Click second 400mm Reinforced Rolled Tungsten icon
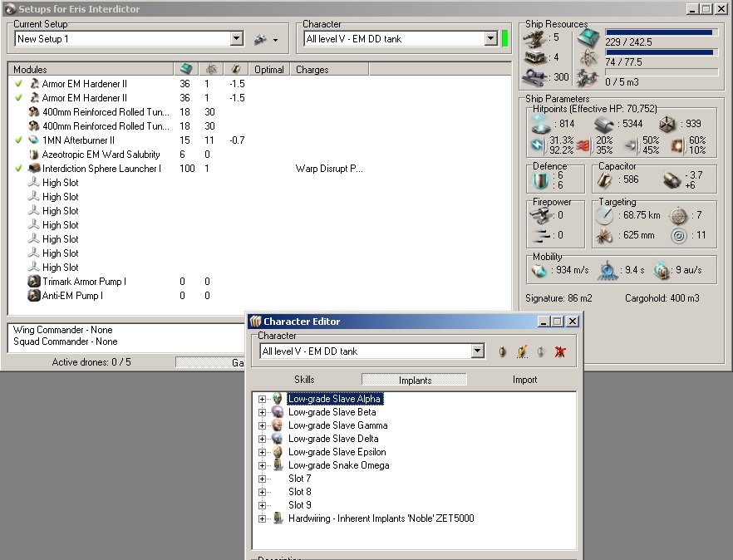Screen dimensions: 733x560 (33, 125)
